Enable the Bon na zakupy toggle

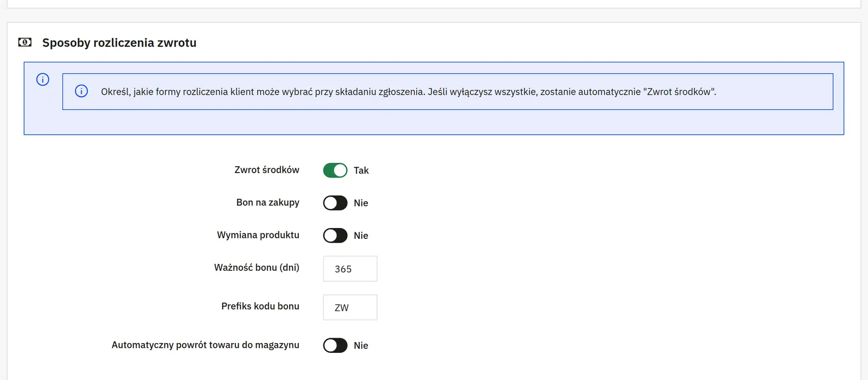335,203
